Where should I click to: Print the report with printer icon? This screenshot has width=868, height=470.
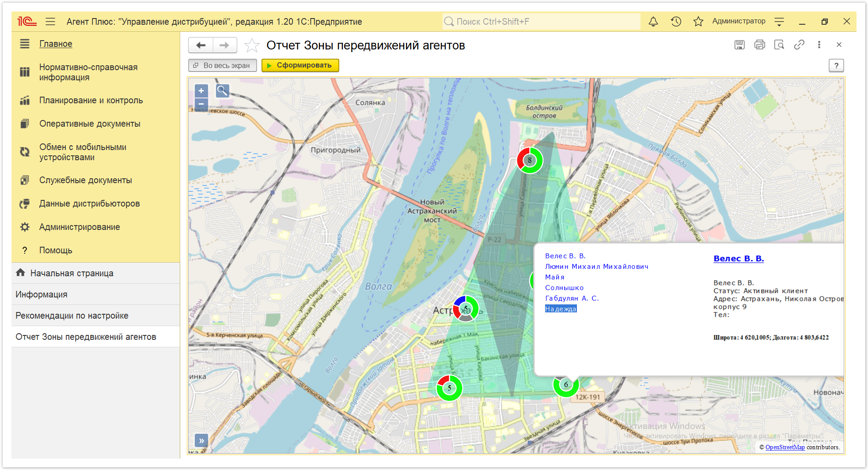[760, 45]
